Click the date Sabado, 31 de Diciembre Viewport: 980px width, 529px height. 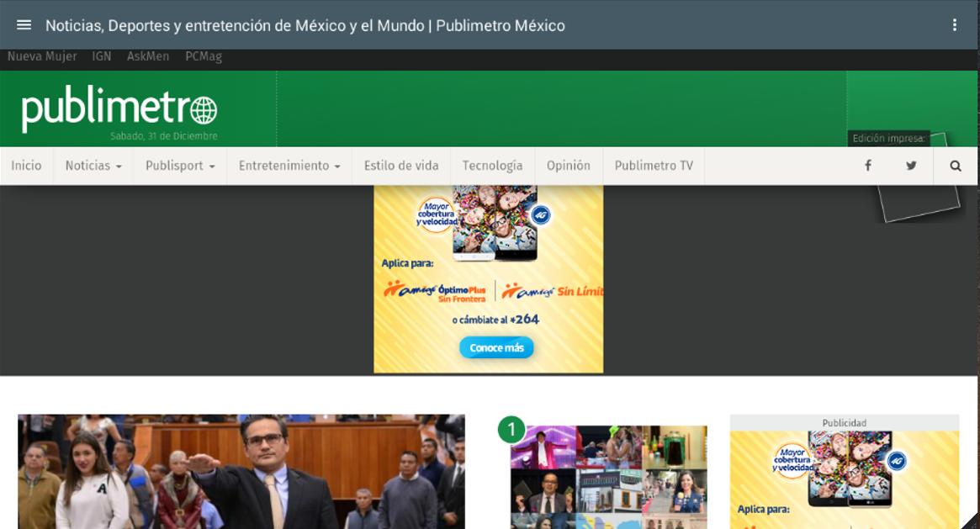pos(164,136)
